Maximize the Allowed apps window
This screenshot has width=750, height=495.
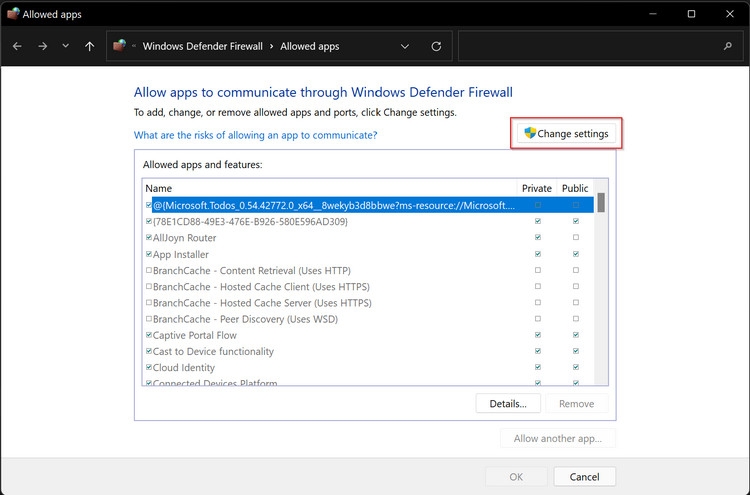coord(691,14)
